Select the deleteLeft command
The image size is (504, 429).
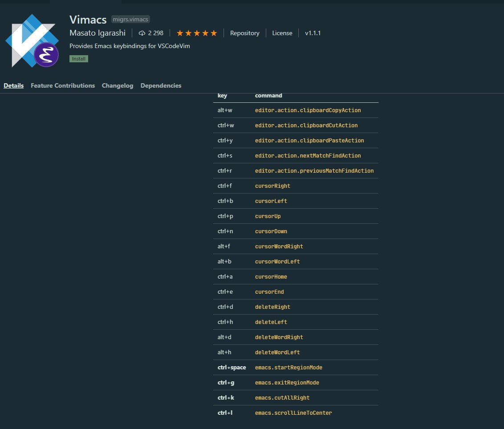(x=271, y=322)
